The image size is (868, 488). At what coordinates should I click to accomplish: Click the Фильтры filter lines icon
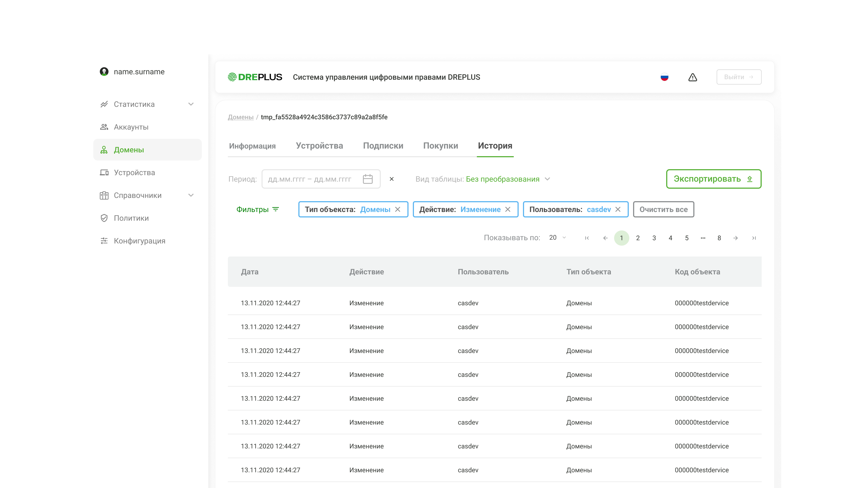click(276, 210)
